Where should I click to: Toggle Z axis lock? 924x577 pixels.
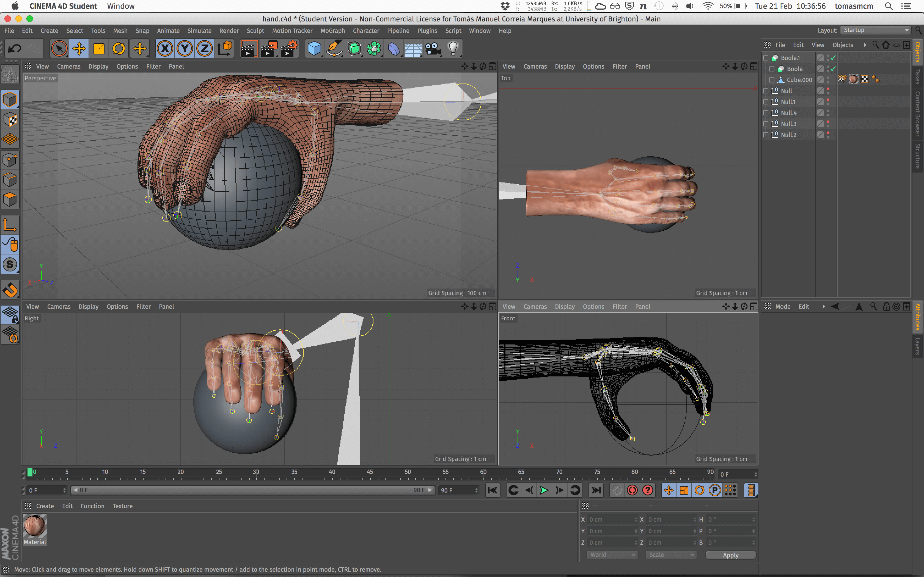click(x=205, y=48)
